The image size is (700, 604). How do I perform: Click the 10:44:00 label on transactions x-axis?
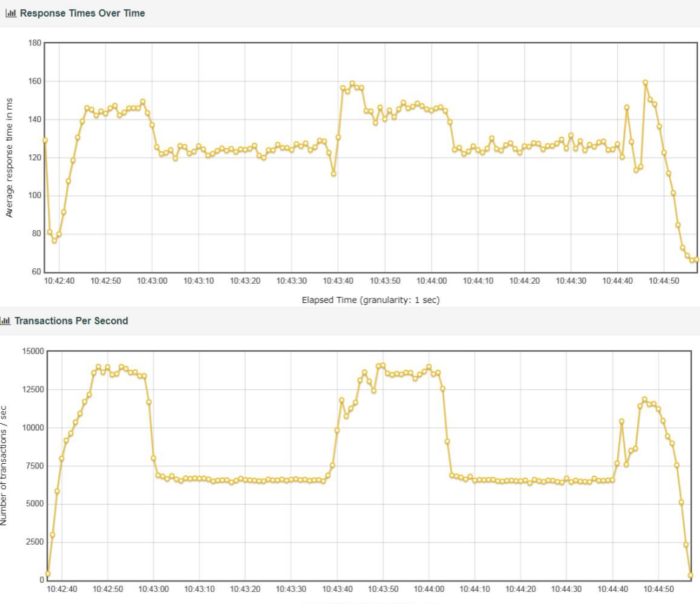click(429, 589)
